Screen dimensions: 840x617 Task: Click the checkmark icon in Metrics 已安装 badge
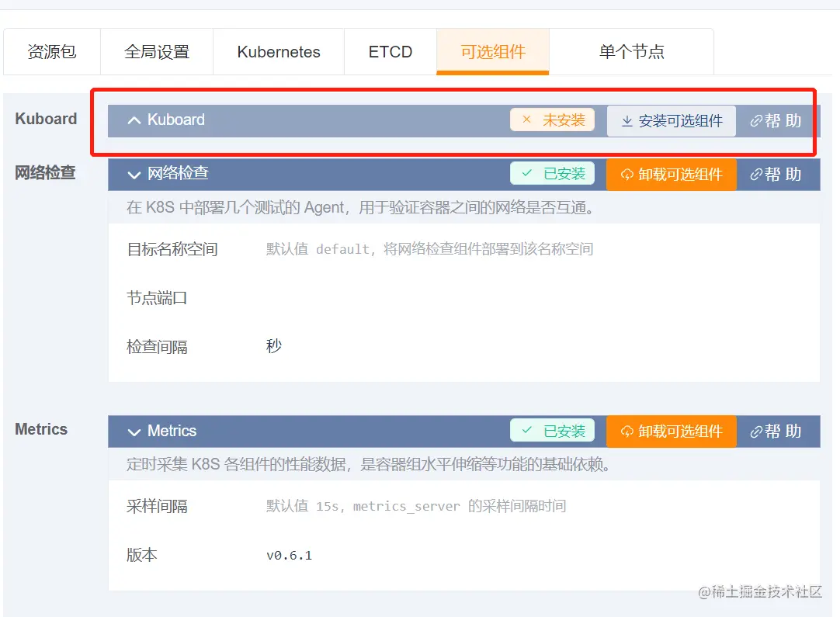point(526,430)
